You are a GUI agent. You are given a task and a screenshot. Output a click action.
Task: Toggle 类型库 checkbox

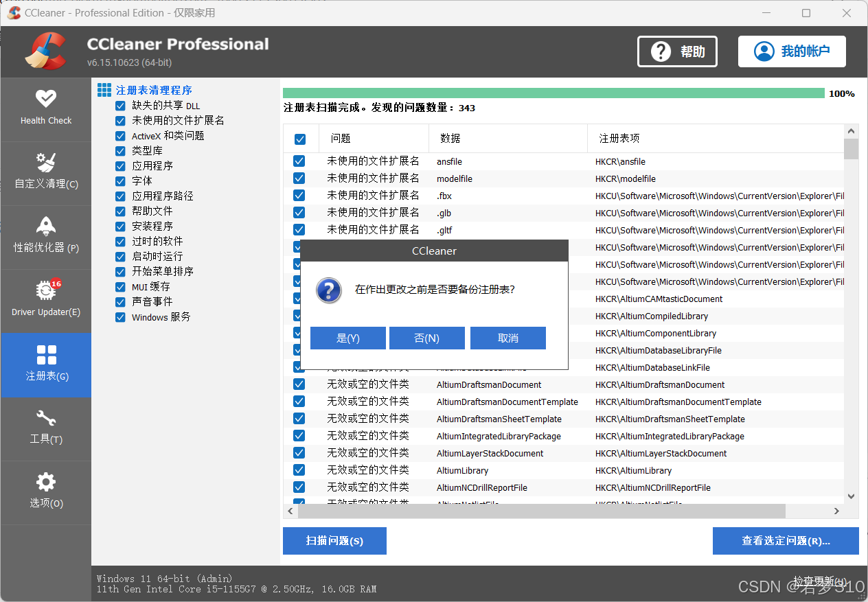coord(120,151)
